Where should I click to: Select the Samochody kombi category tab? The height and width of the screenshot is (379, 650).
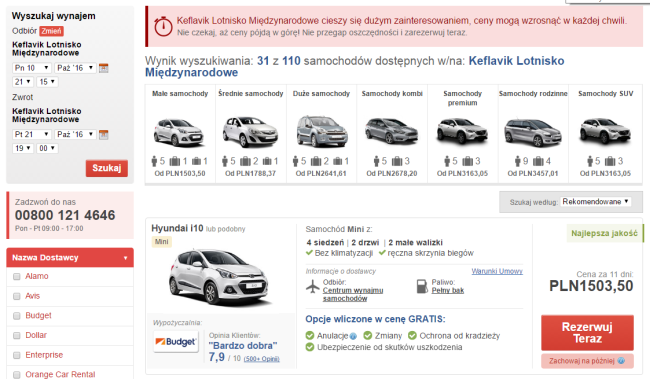[x=392, y=134]
